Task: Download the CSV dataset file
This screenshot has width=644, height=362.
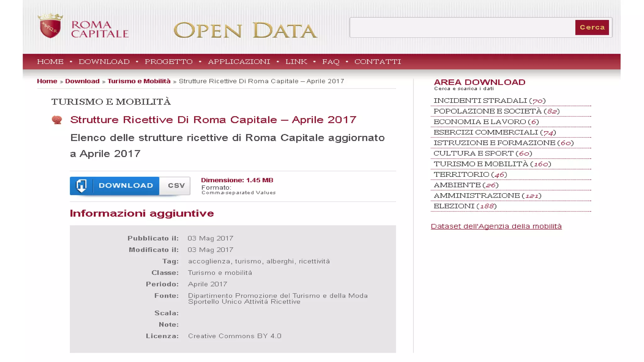Action: (126, 186)
